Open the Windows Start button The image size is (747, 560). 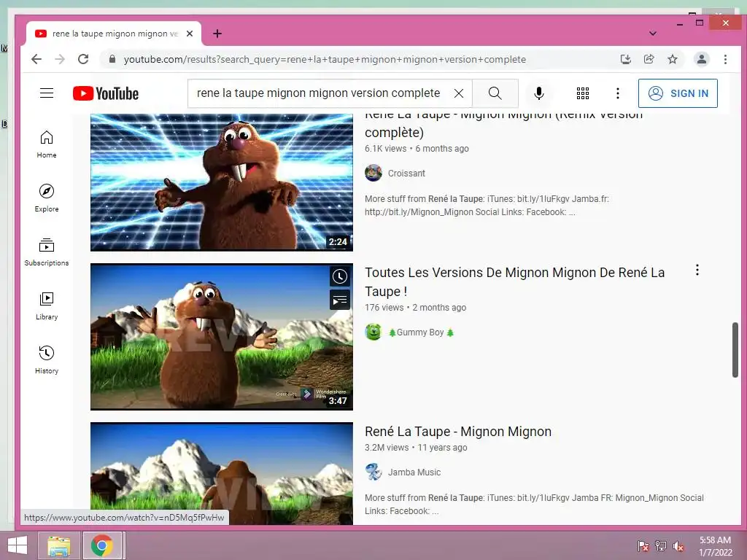click(x=18, y=545)
